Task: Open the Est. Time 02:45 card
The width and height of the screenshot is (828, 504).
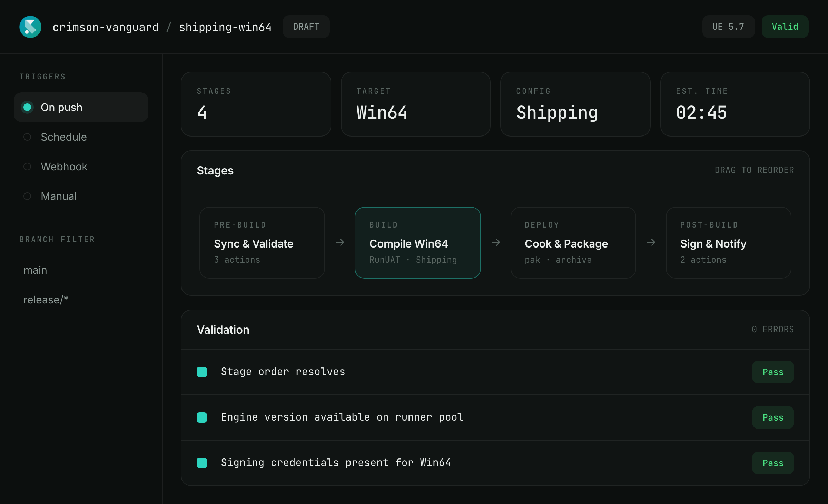Action: 735,104
